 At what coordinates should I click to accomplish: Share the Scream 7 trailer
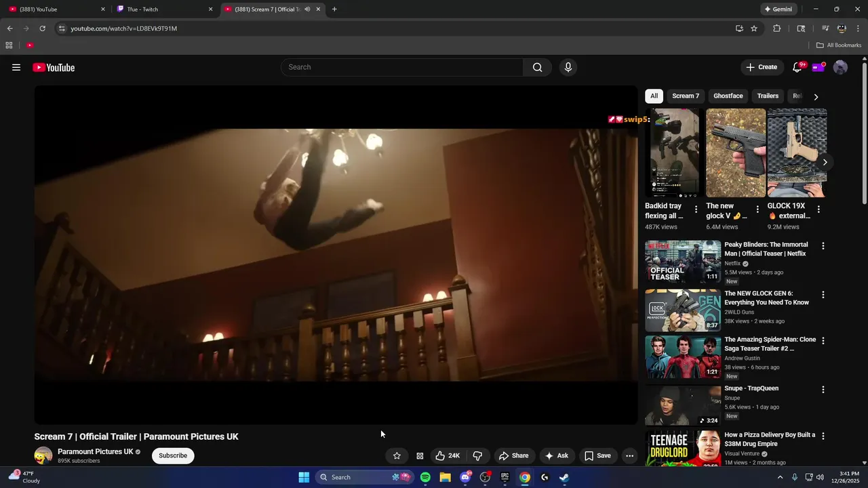pyautogui.click(x=513, y=455)
